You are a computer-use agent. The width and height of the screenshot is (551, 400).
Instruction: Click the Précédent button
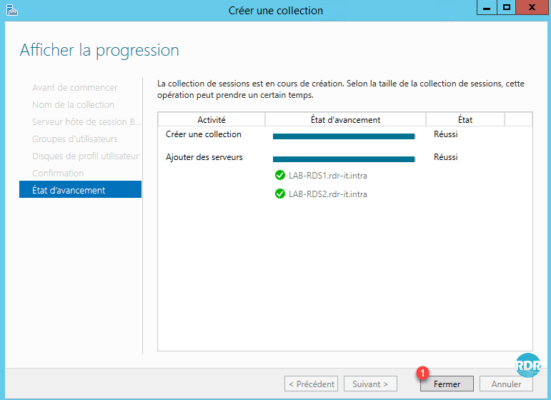click(311, 384)
